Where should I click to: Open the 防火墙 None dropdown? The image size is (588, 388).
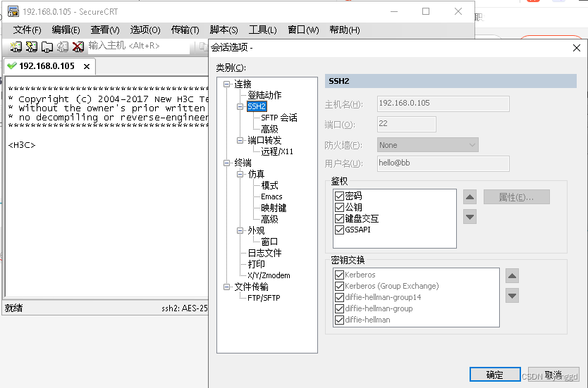428,145
